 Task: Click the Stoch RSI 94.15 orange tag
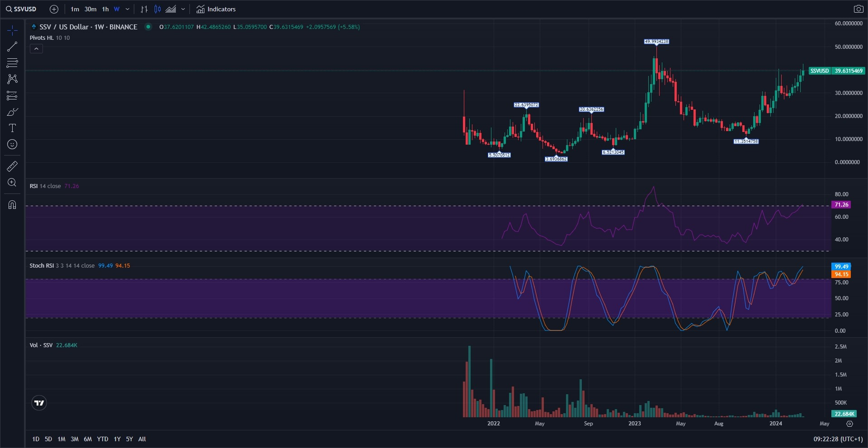click(841, 274)
